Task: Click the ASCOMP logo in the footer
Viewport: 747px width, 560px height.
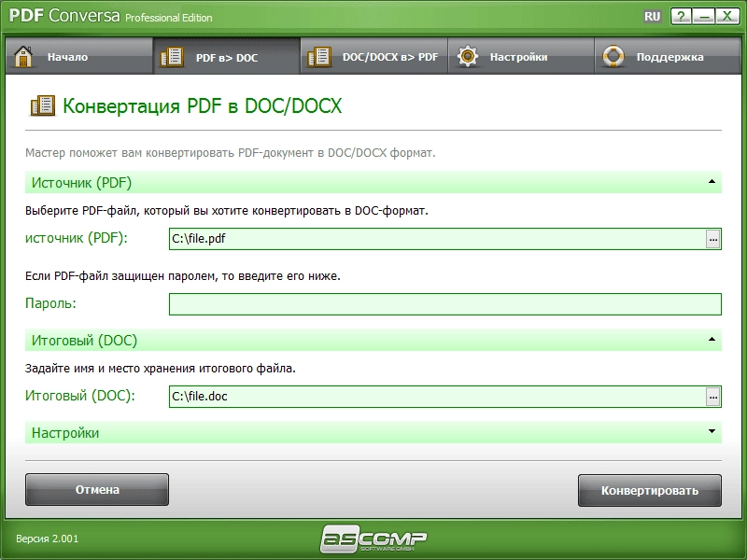Action: point(374,539)
